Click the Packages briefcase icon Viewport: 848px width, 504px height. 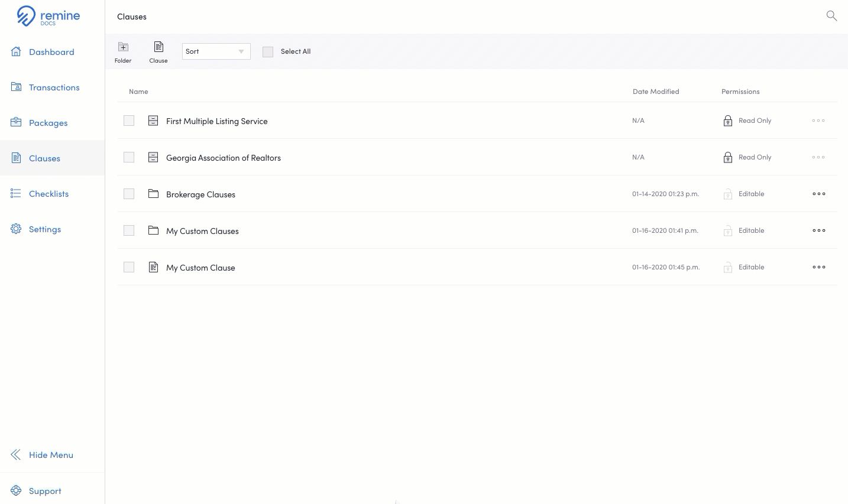(16, 122)
